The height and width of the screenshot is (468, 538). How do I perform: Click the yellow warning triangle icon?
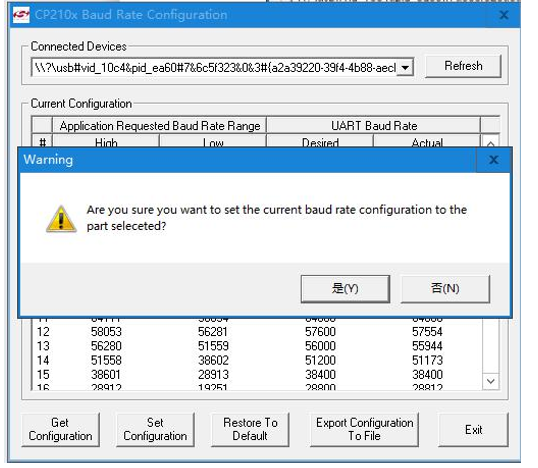[61, 219]
